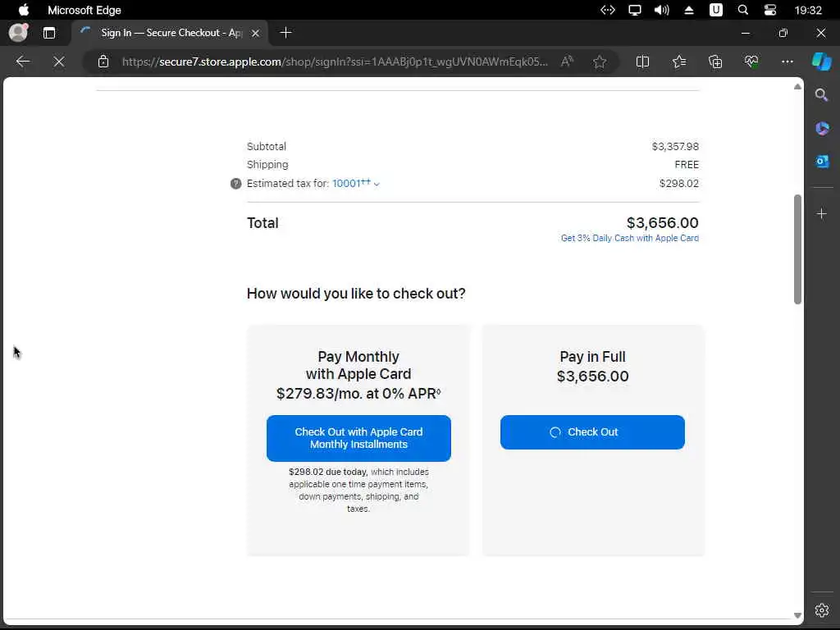Change the tax ZIP code 10001
Image resolution: width=840 pixels, height=630 pixels.
(356, 183)
